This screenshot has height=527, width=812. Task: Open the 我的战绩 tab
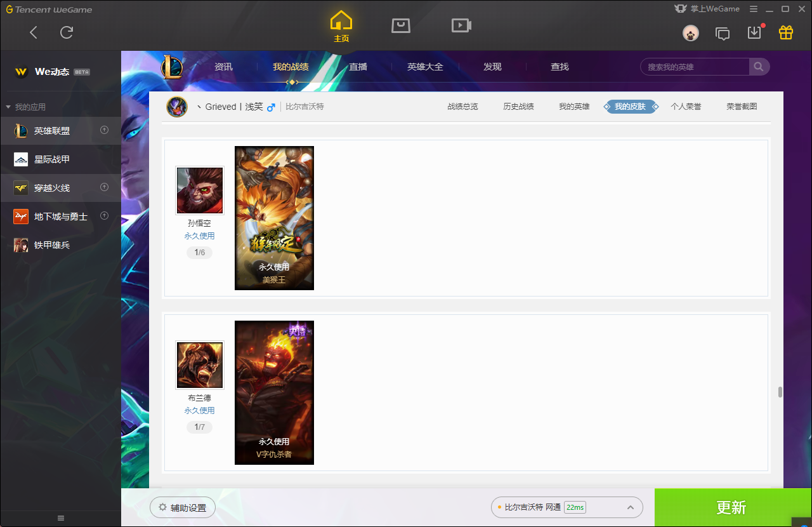click(291, 67)
